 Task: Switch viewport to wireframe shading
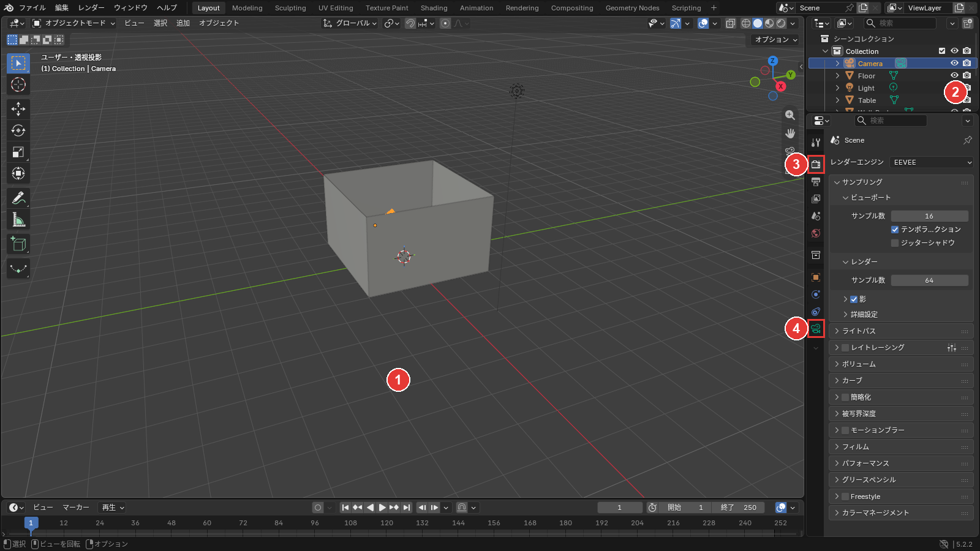pos(746,23)
